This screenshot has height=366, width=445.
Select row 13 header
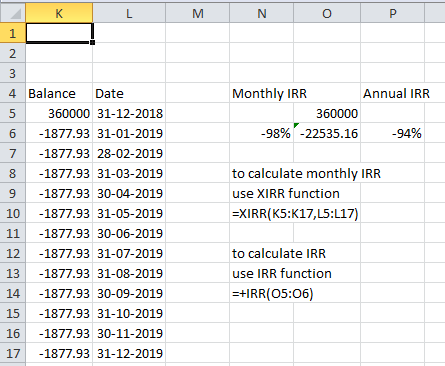tap(13, 273)
